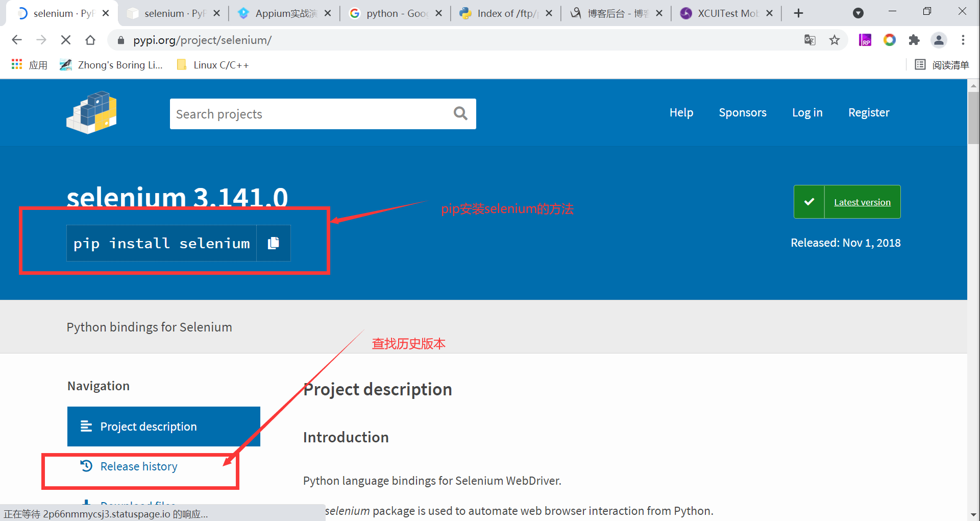Close the Appium tab
980x521 pixels.
coord(328,13)
